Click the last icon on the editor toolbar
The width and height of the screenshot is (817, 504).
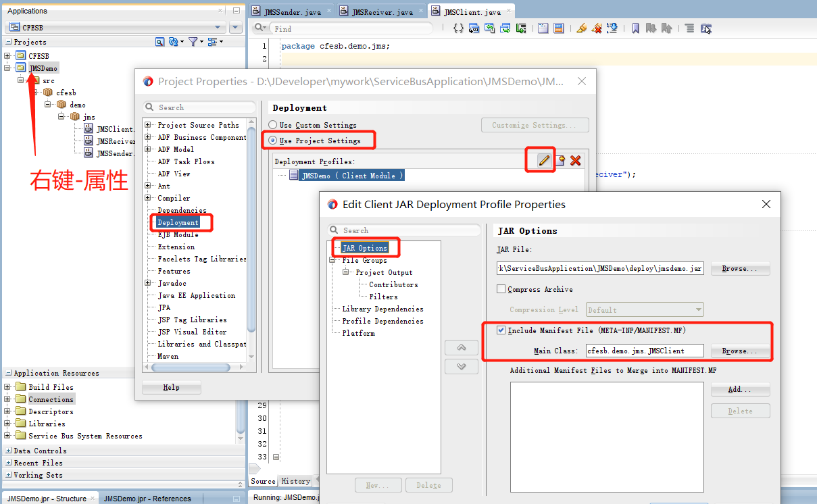click(706, 28)
